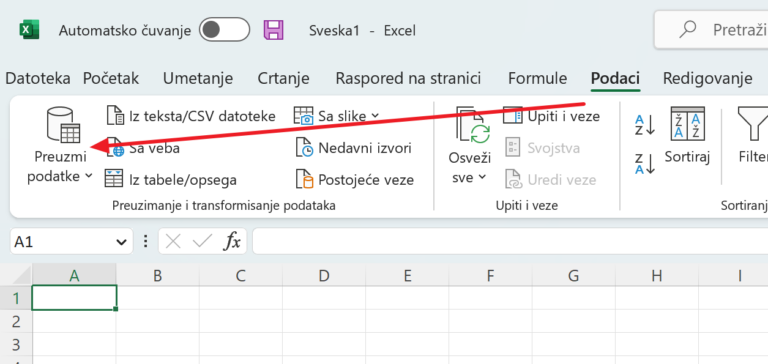The image size is (768, 364).
Task: Click the formula bar confirm checkmark icon
Action: (202, 242)
